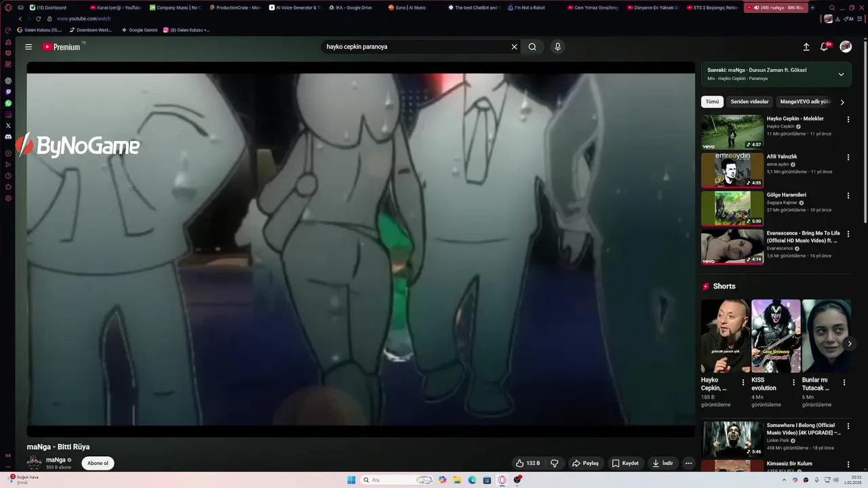Screen dimensions: 868x488
Task: Save the video with Kaydet
Action: 625,463
